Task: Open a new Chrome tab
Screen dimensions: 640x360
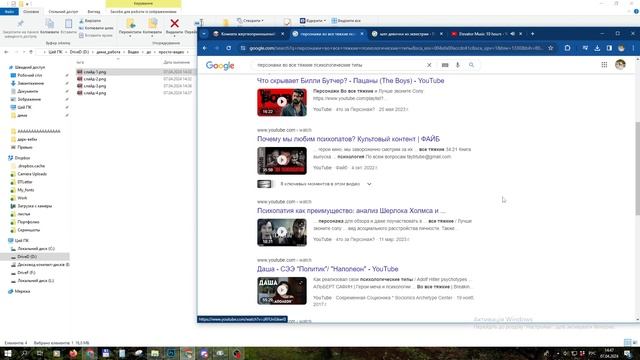Action: [532, 34]
